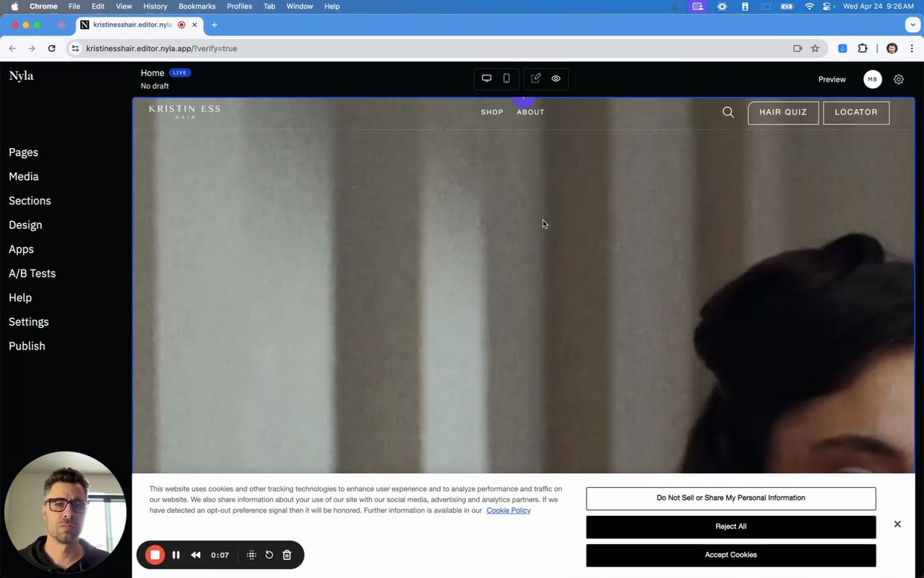The image size is (924, 578).
Task: Click the rewind recording icon
Action: (x=196, y=555)
